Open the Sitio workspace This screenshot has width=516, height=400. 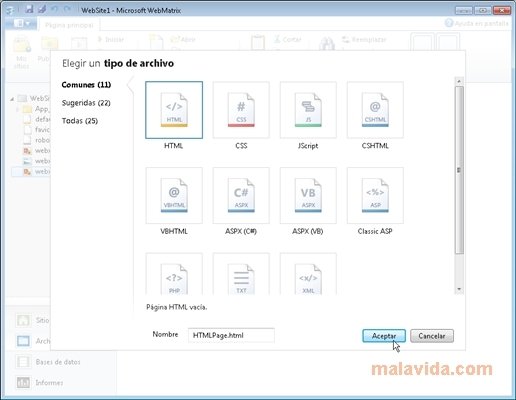(x=32, y=321)
